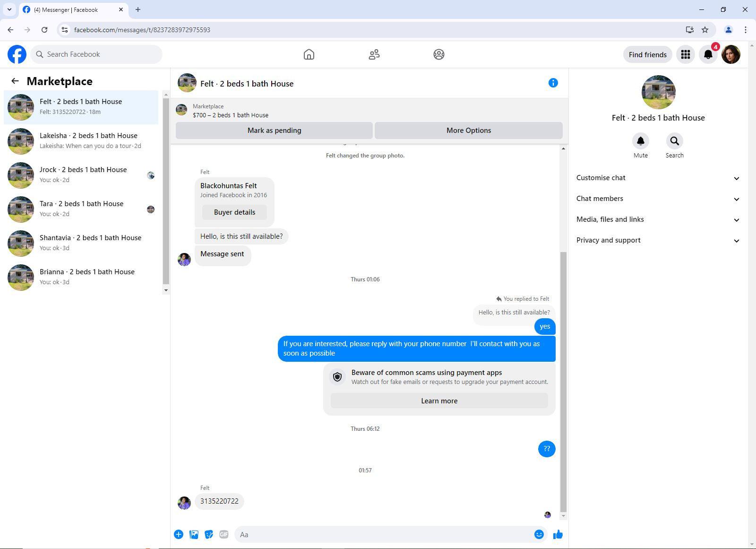756x549 pixels.
Task: Click the blue 'yes' reply bubble
Action: (545, 326)
